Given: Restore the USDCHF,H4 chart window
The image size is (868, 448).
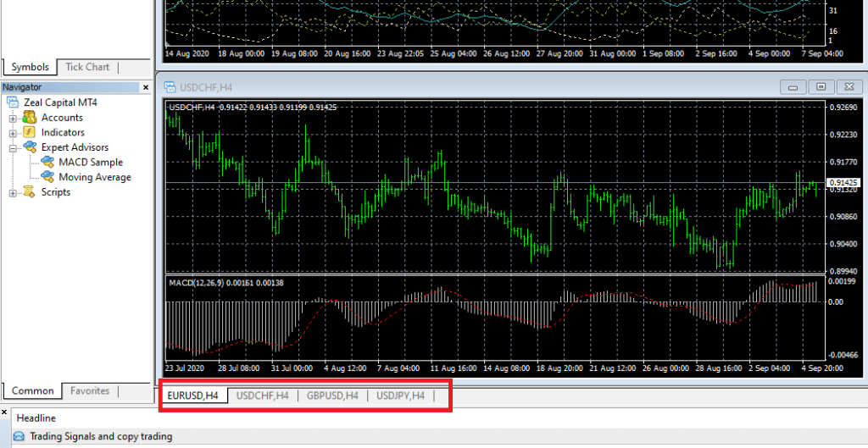Looking at the screenshot, I should tap(820, 86).
